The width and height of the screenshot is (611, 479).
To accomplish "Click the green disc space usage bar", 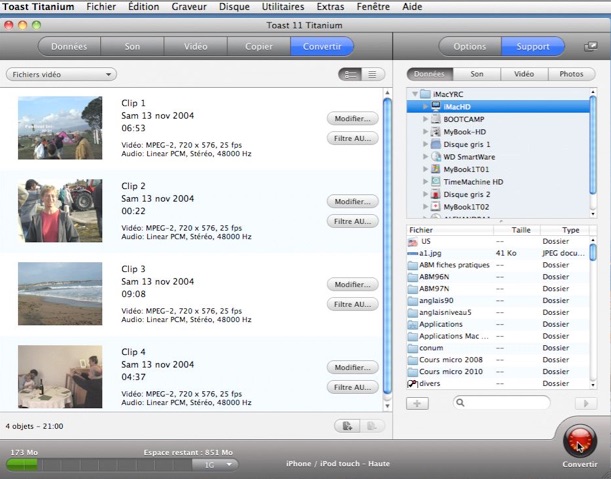I will click(22, 465).
